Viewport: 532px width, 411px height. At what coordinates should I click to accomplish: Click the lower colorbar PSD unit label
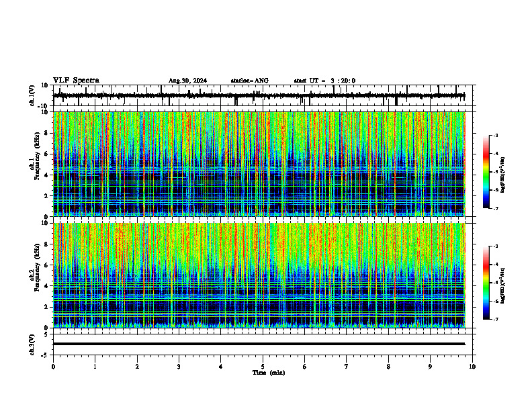503,285
